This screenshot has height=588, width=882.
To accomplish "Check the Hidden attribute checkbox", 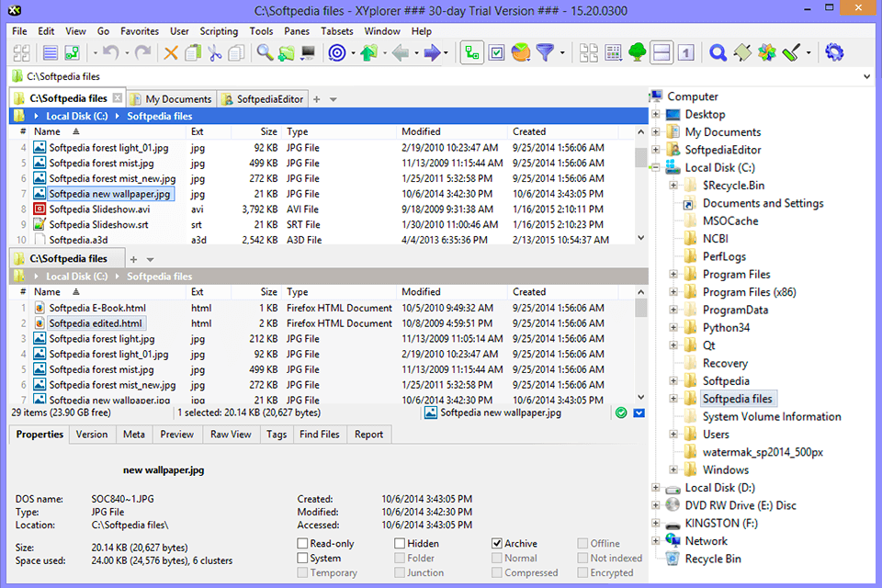I will [399, 542].
